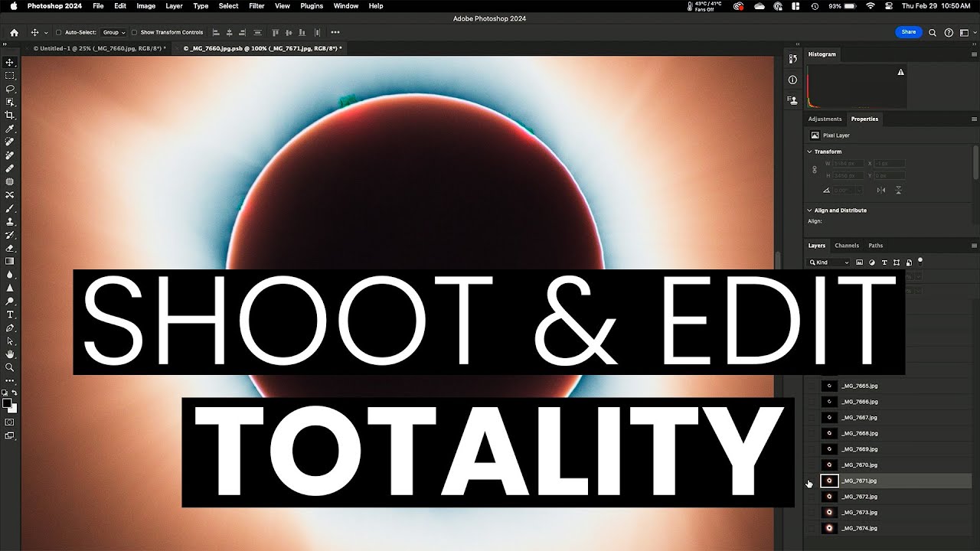Image resolution: width=980 pixels, height=551 pixels.
Task: Click the flip horizontal icon in Transform
Action: [881, 190]
